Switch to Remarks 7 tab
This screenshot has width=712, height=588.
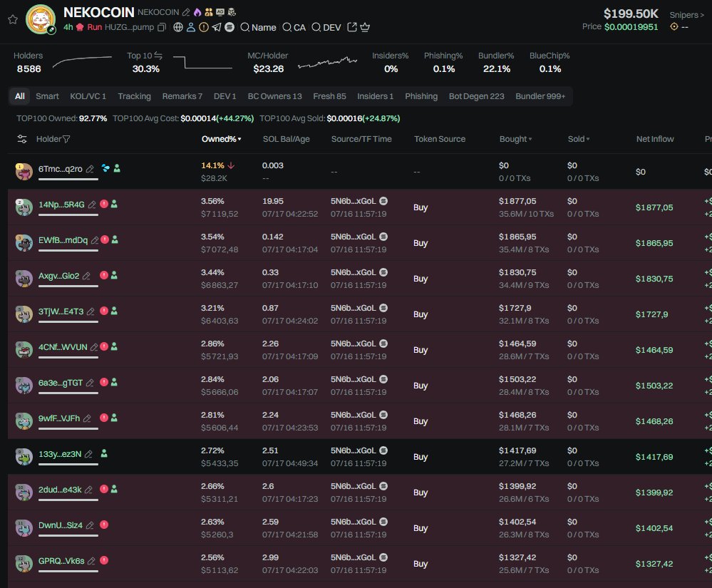182,96
